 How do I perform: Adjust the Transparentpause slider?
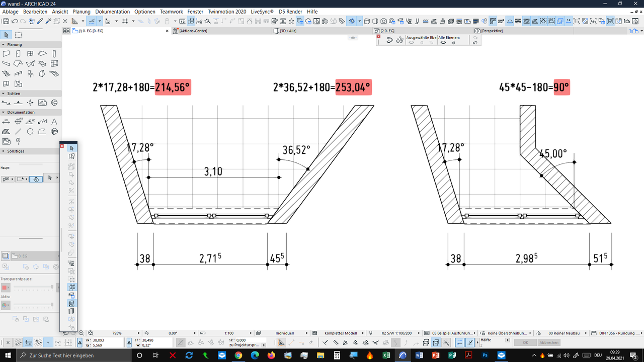[x=33, y=287]
